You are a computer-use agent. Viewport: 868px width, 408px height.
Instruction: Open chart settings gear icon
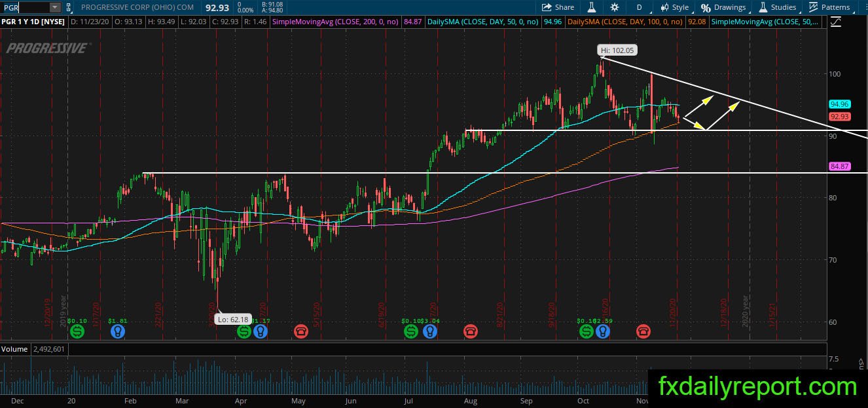pyautogui.click(x=614, y=7)
